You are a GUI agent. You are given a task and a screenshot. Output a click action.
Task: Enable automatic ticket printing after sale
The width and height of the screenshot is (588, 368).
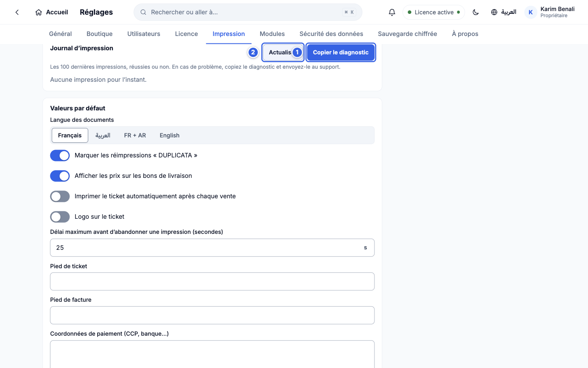tap(60, 196)
